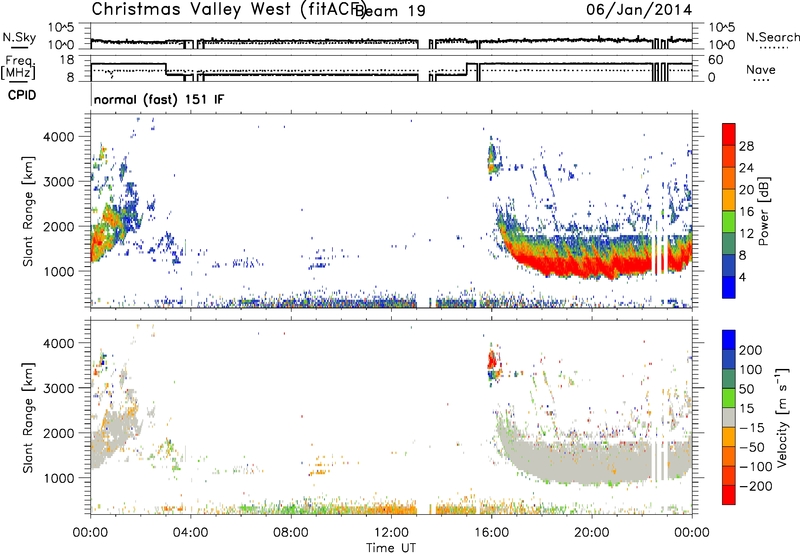800x554 pixels.
Task: Click the '04:00' time axis tick label
Action: (x=190, y=533)
